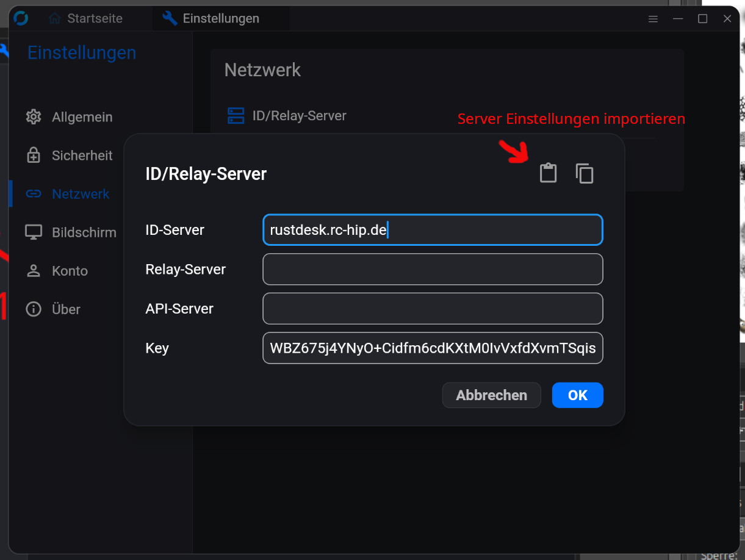This screenshot has width=745, height=560.
Task: Click the paste/import server config clipboard icon
Action: tap(548, 173)
